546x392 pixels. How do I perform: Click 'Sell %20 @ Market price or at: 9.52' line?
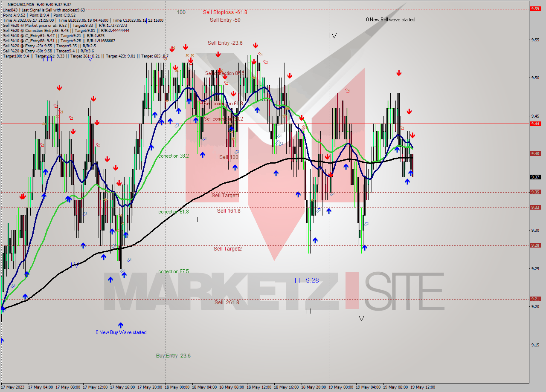coord(66,25)
